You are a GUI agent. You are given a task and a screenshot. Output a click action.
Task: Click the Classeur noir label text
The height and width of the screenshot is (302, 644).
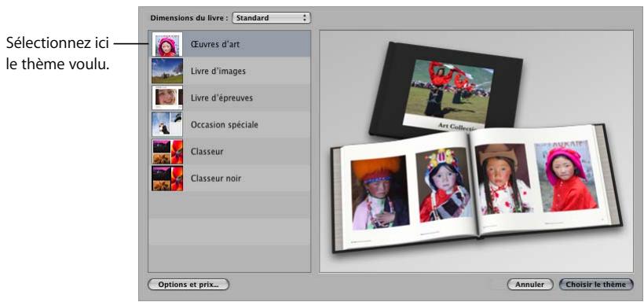(216, 179)
